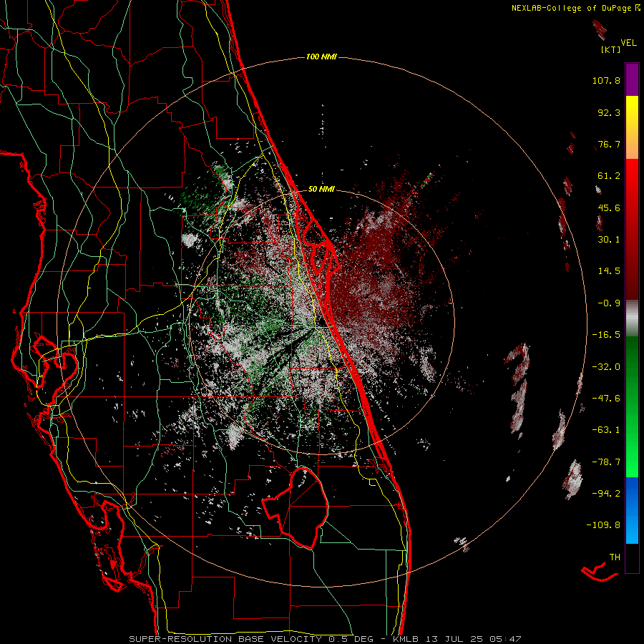This screenshot has height=644, width=644.
Task: Click the 100 NMI range ring label
Action: coord(321,57)
